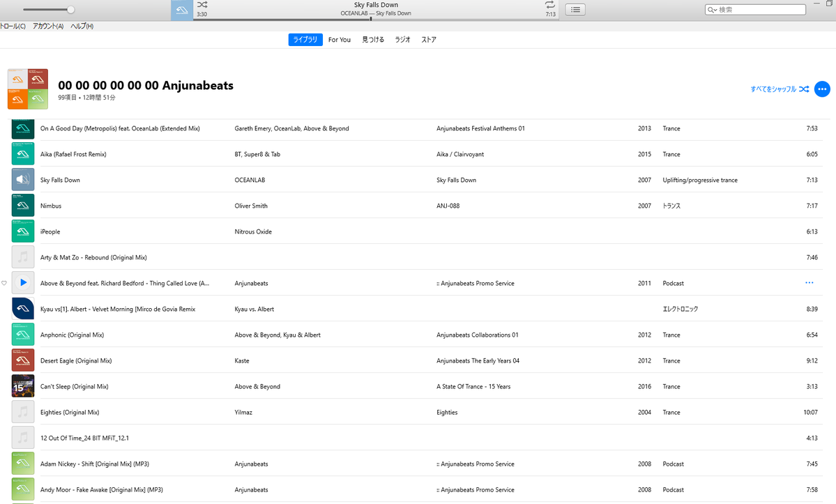
Task: Select genre Uplifting/progressive trance
Action: [x=700, y=180]
